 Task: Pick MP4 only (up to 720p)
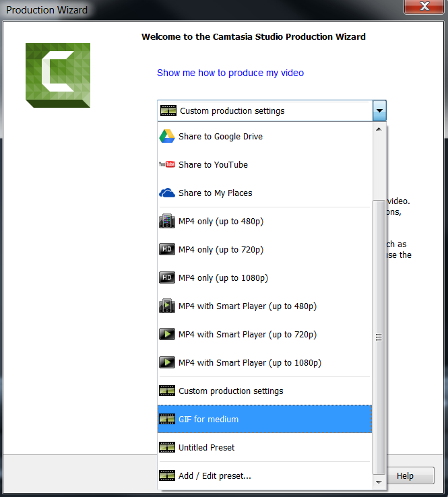click(265, 249)
